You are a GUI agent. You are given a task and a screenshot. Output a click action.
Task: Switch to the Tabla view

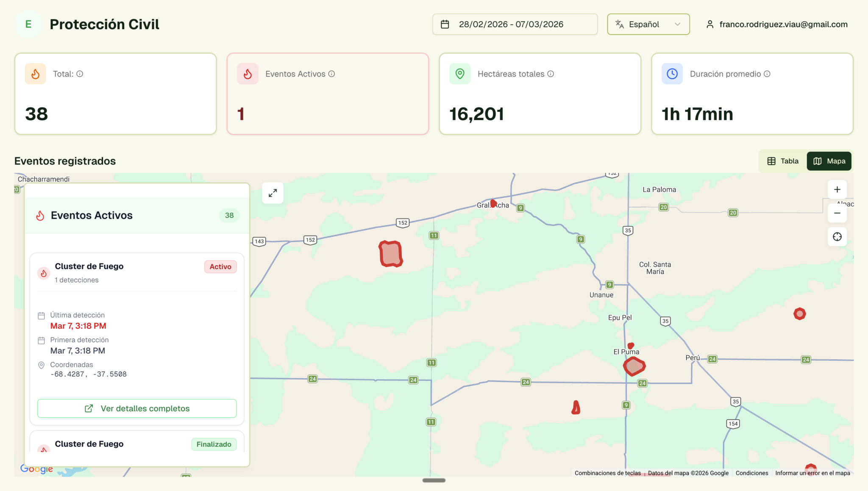point(783,161)
